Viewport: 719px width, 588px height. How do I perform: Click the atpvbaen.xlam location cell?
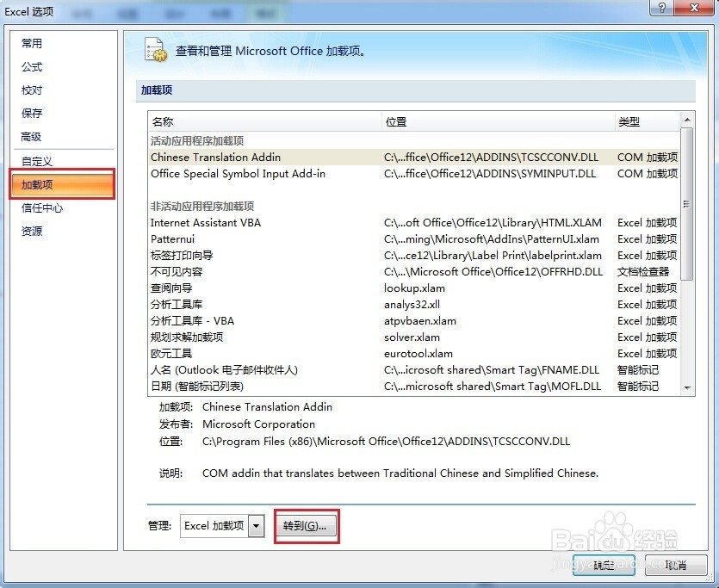pos(420,321)
